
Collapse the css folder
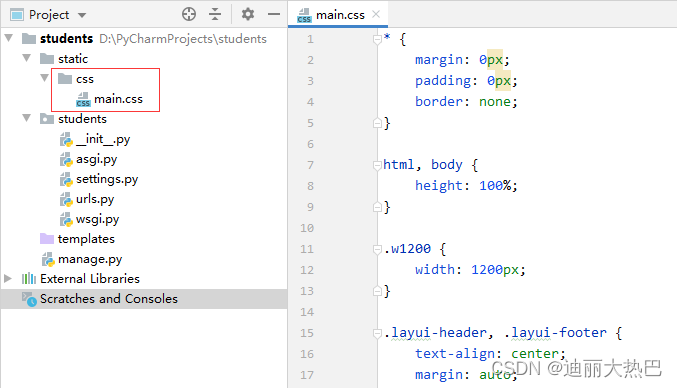click(45, 78)
